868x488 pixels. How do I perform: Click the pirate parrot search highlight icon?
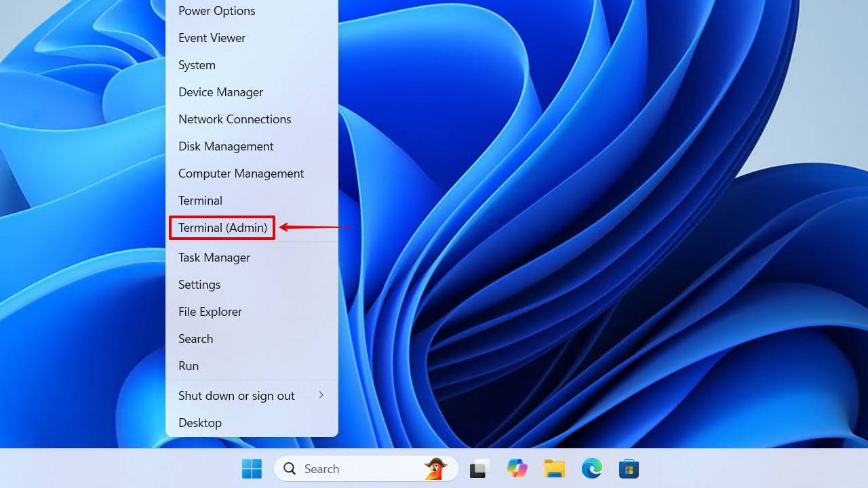(x=436, y=468)
